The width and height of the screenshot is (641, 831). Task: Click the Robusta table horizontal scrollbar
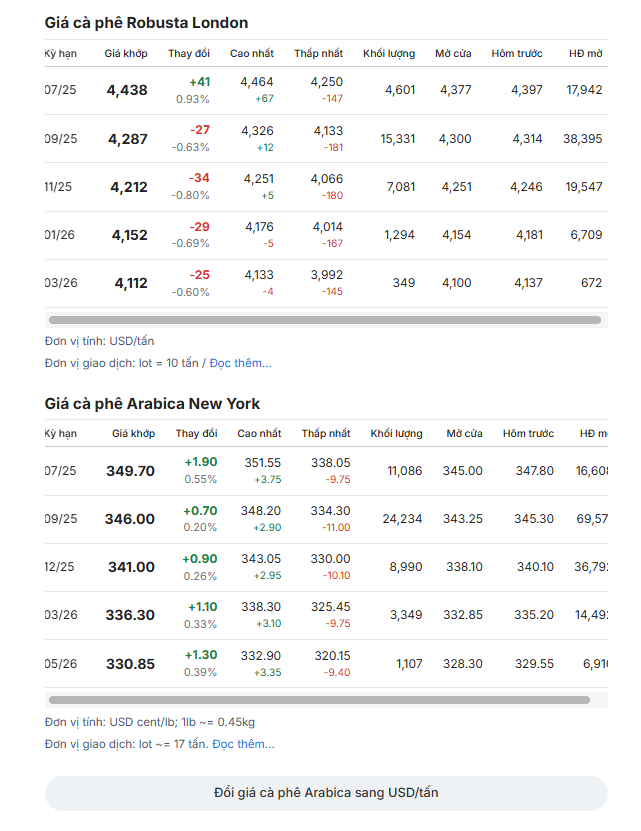tap(324, 320)
